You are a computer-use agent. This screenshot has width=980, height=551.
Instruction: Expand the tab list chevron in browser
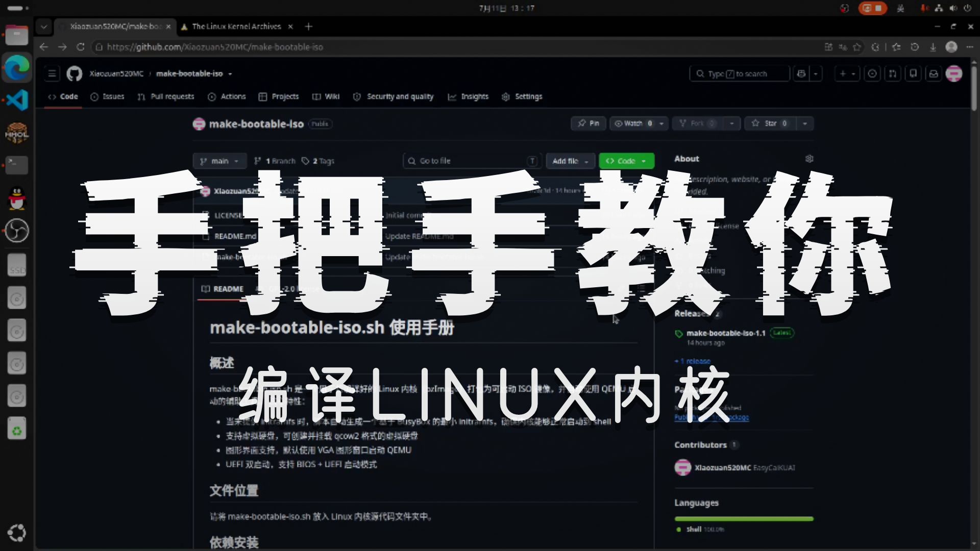(x=44, y=27)
